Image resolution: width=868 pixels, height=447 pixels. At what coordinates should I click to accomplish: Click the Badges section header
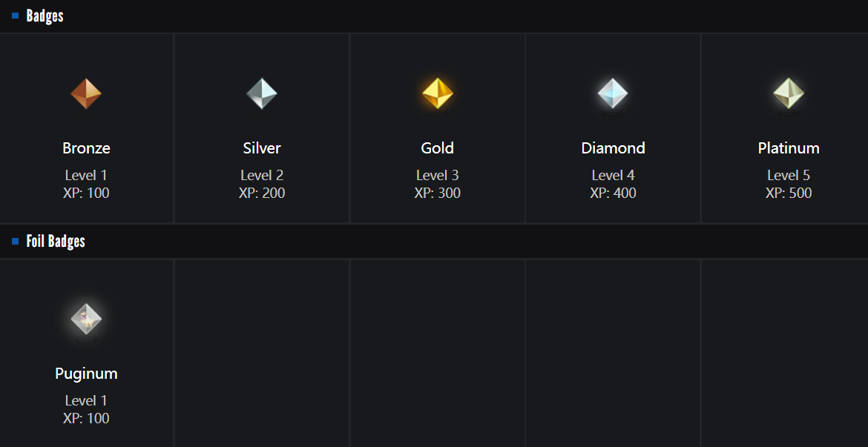(45, 16)
